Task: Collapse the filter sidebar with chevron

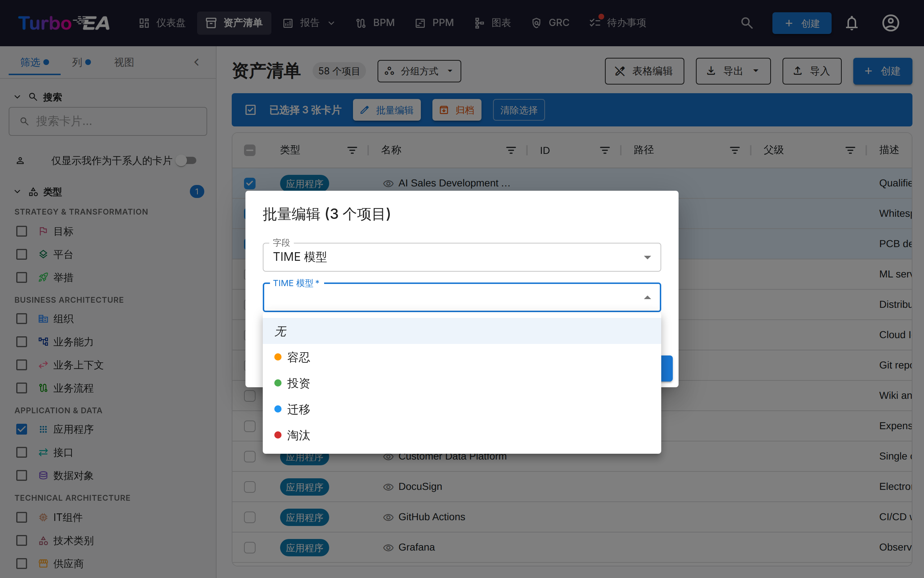Action: [x=197, y=62]
